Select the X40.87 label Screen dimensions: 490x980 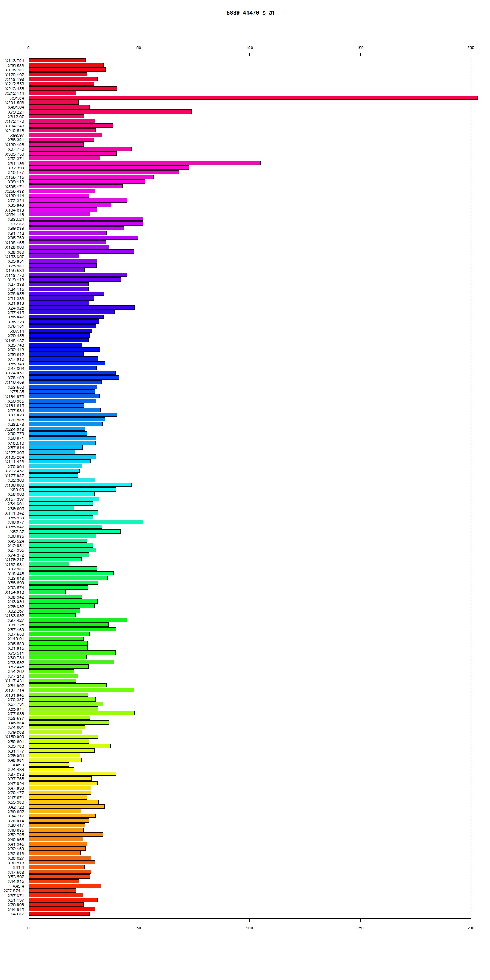tap(17, 914)
